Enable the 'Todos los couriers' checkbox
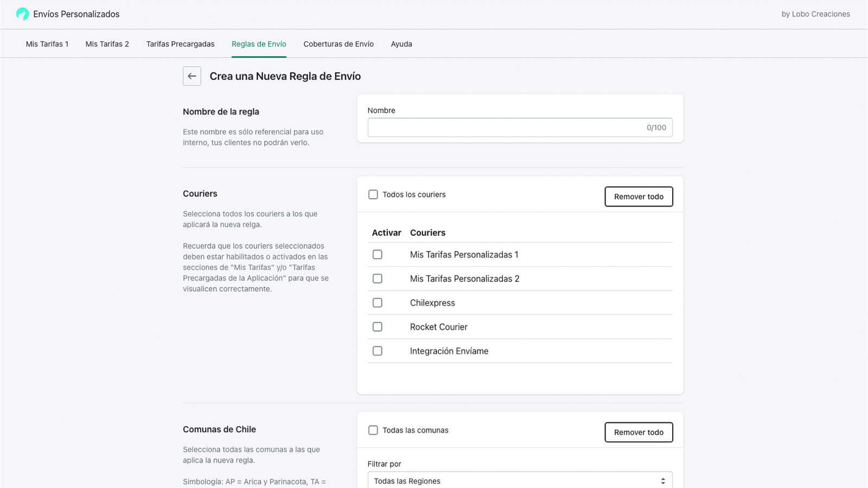Image resolution: width=868 pixels, height=488 pixels. pyautogui.click(x=373, y=194)
